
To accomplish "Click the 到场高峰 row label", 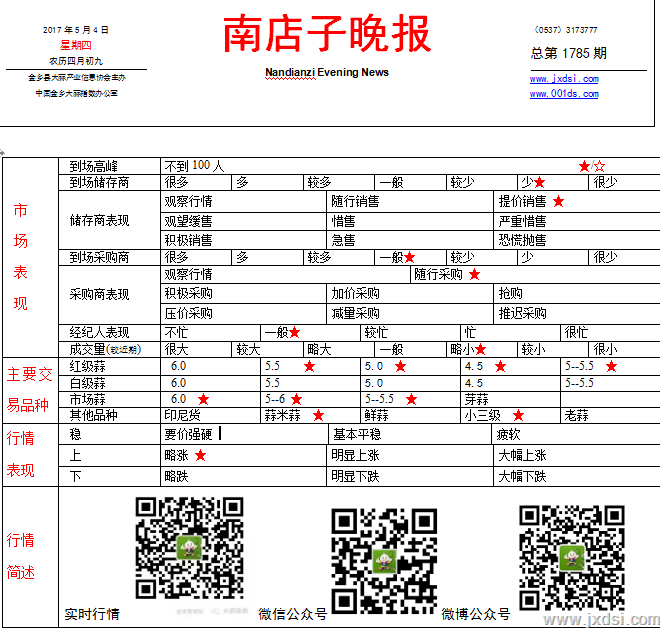I will (x=93, y=166).
